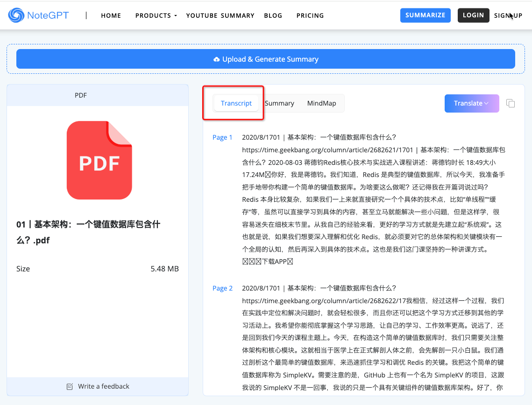532x405 pixels.
Task: Click the geekbang URL in Page 1
Action: (327, 150)
